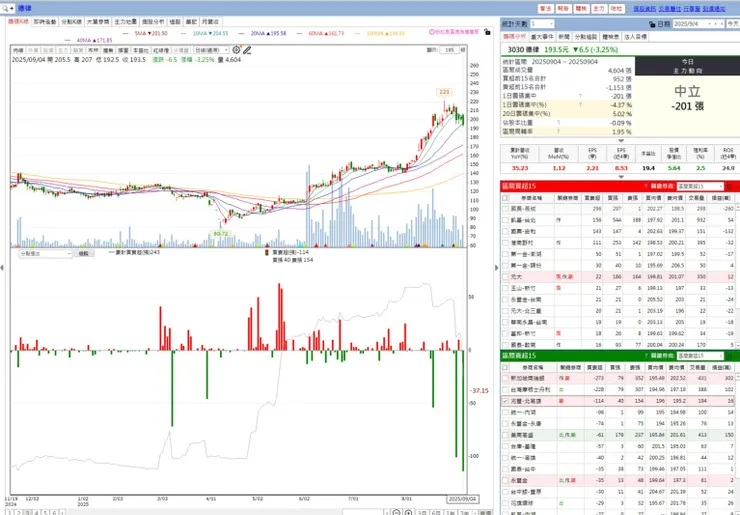Click buy table scrollbar down arrow

click(736, 345)
